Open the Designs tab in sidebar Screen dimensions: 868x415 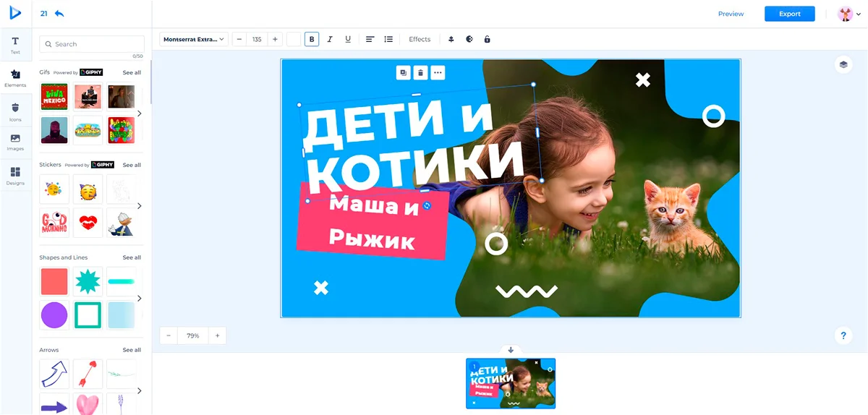[x=15, y=176]
